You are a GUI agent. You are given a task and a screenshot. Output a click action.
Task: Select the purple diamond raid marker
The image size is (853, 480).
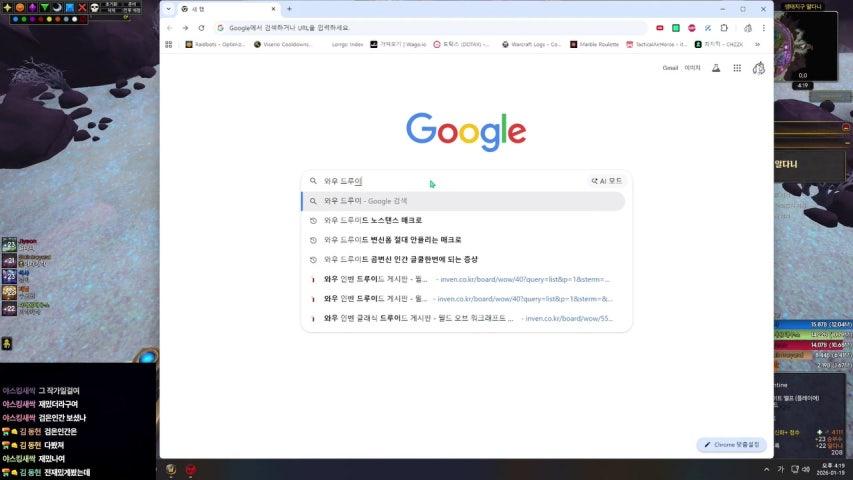coord(32,8)
